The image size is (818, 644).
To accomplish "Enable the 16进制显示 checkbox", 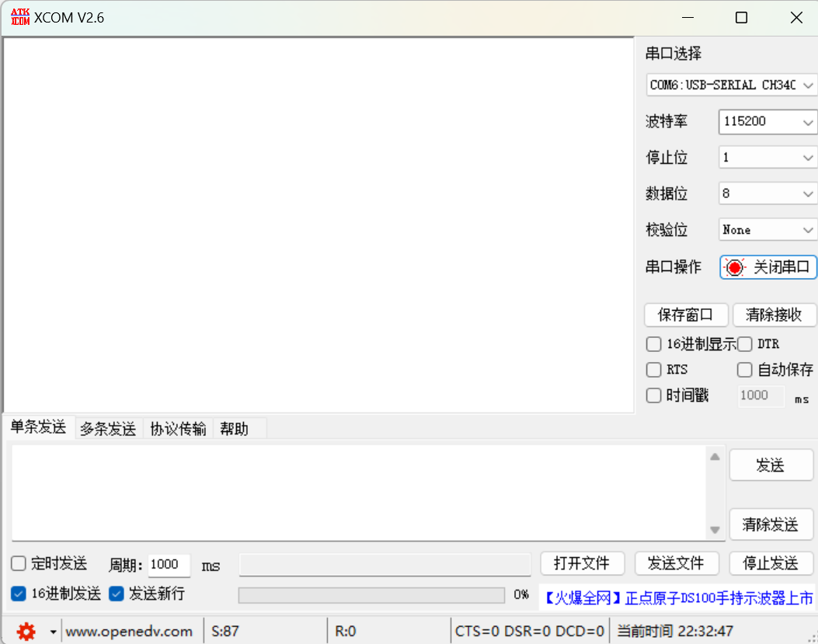I will pos(654,344).
